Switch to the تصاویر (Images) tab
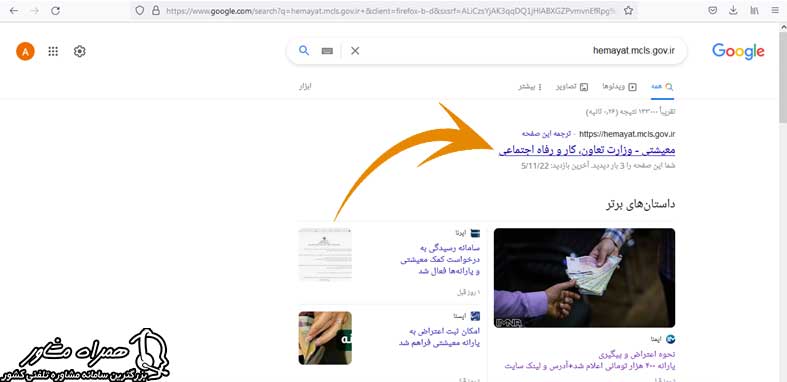Image resolution: width=787 pixels, height=382 pixels. 572,87
